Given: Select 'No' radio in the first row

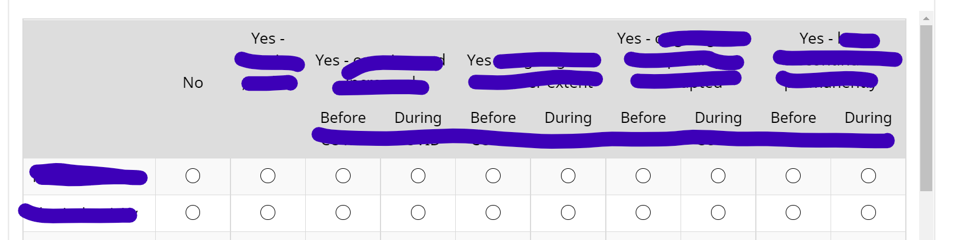Looking at the screenshot, I should coord(193,176).
